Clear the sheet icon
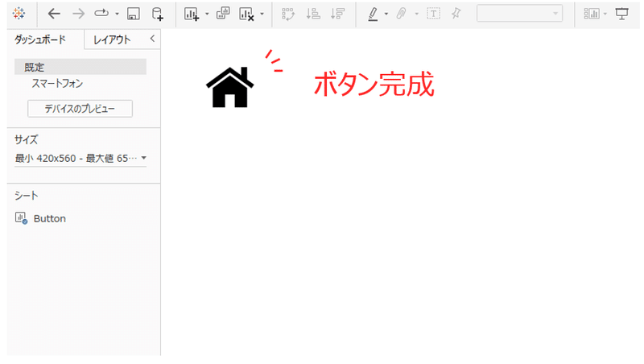 246,14
